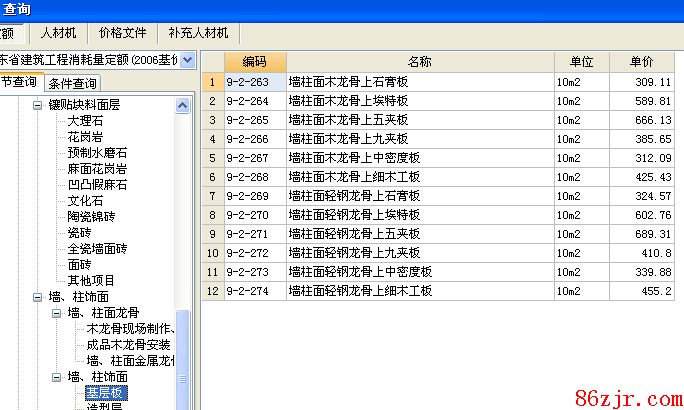Switch to the 价格文件 tab
This screenshot has height=410, width=684.
point(121,33)
